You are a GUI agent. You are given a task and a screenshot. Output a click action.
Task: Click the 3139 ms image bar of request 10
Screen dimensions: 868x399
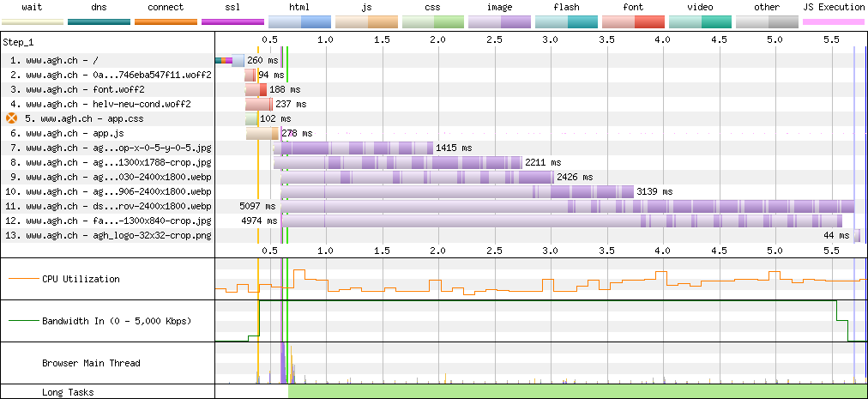pyautogui.click(x=457, y=191)
